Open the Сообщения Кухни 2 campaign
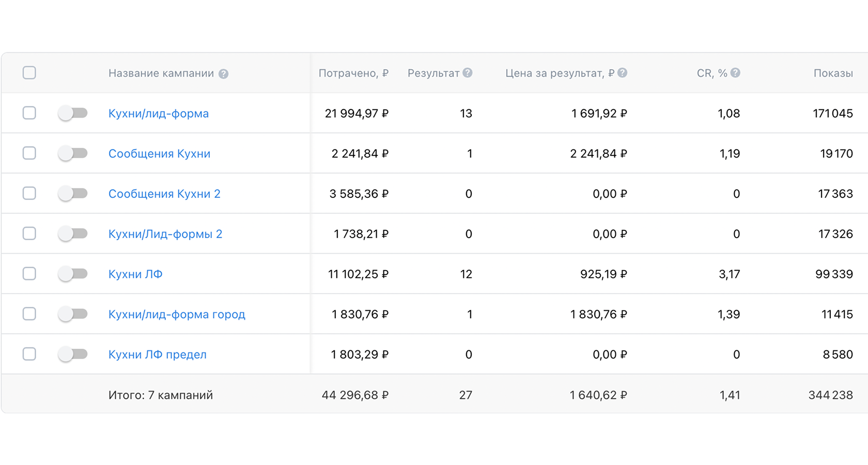The image size is (868, 465). pos(164,194)
